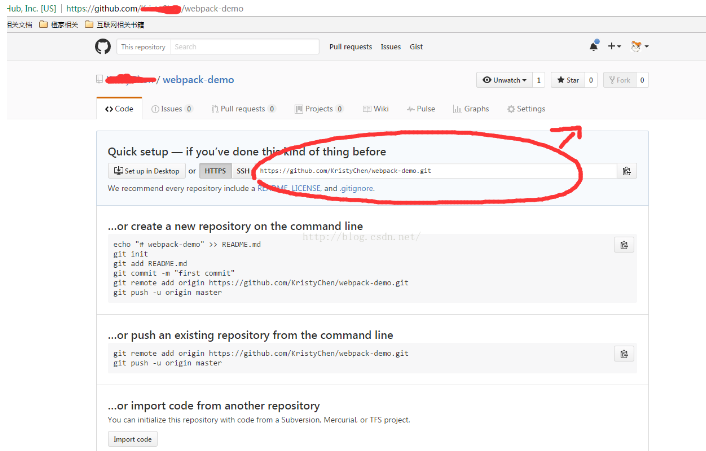Screen dimensions: 706x451
Task: Click the Import code button
Action: pyautogui.click(x=132, y=439)
